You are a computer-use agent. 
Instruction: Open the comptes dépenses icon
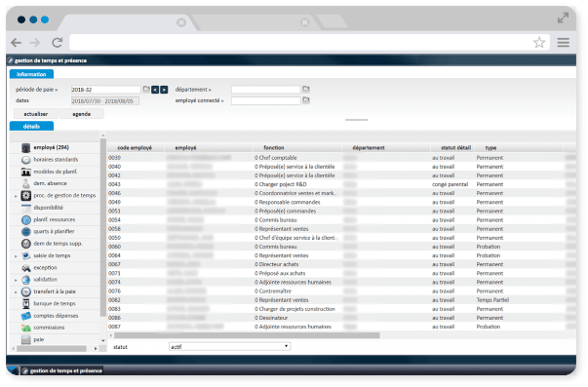(26, 316)
